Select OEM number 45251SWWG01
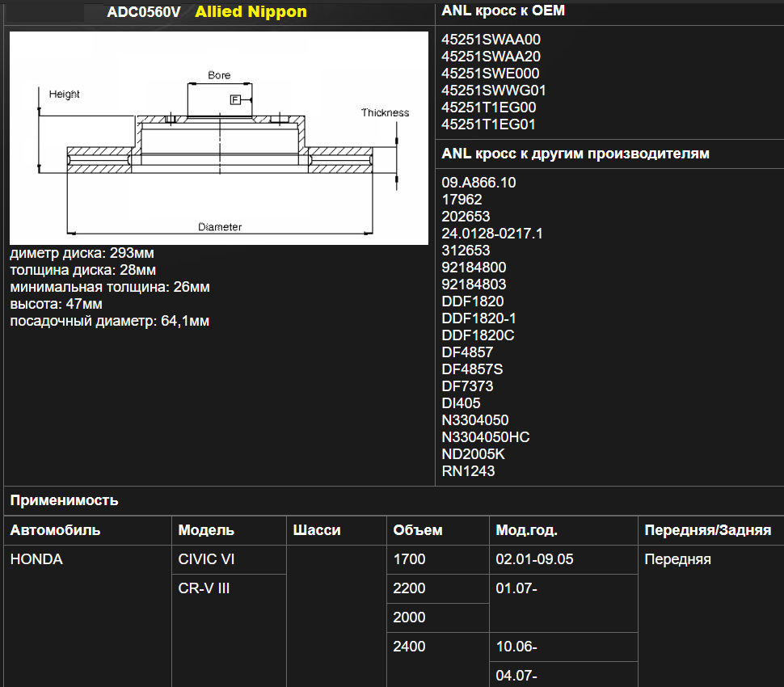The width and height of the screenshot is (784, 687). pyautogui.click(x=494, y=91)
